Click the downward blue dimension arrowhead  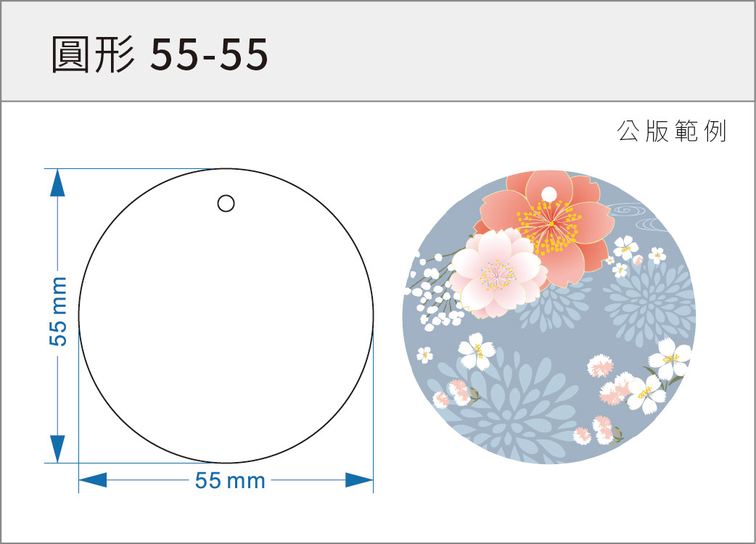point(57,447)
